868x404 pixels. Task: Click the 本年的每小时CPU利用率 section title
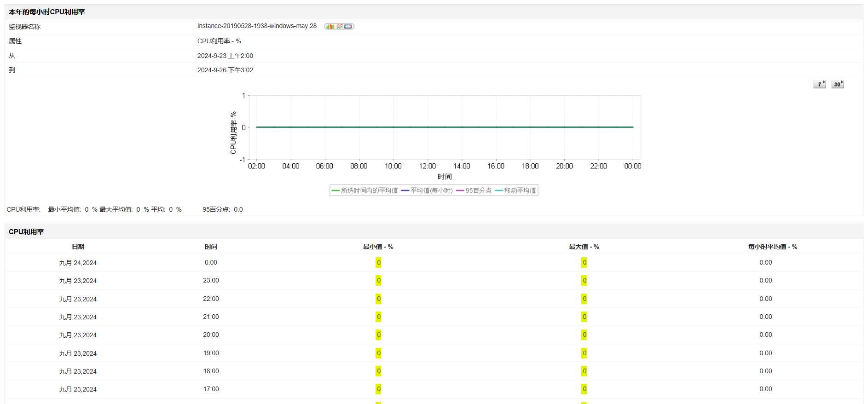pos(47,12)
